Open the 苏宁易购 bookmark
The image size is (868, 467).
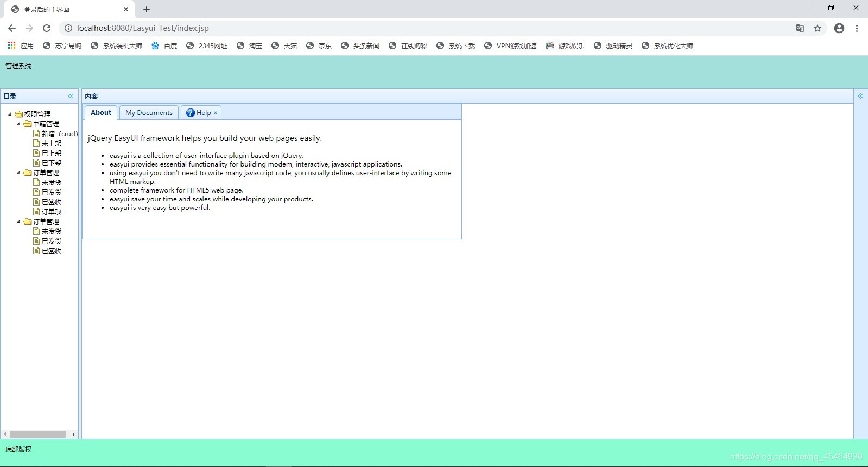[x=62, y=46]
